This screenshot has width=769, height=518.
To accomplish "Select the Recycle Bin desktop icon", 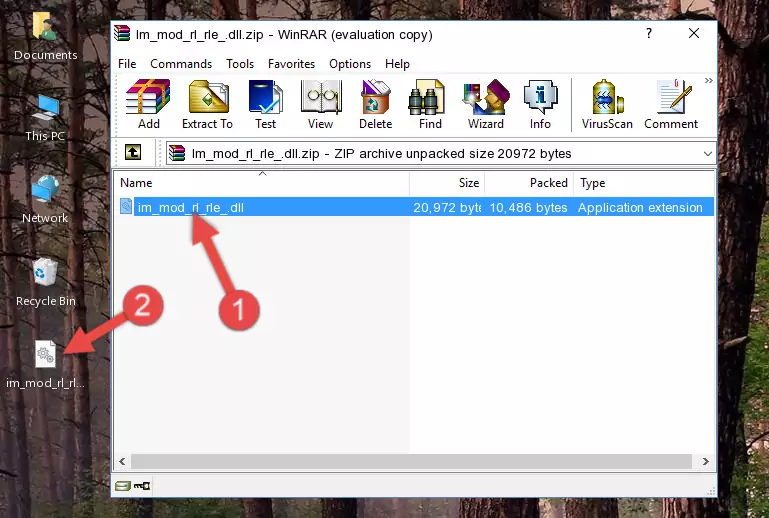I will 46,282.
